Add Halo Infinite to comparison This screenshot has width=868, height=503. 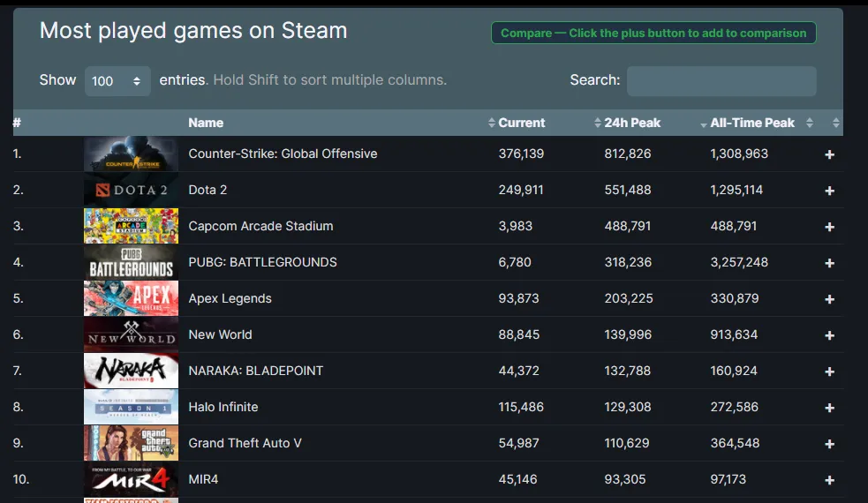829,408
